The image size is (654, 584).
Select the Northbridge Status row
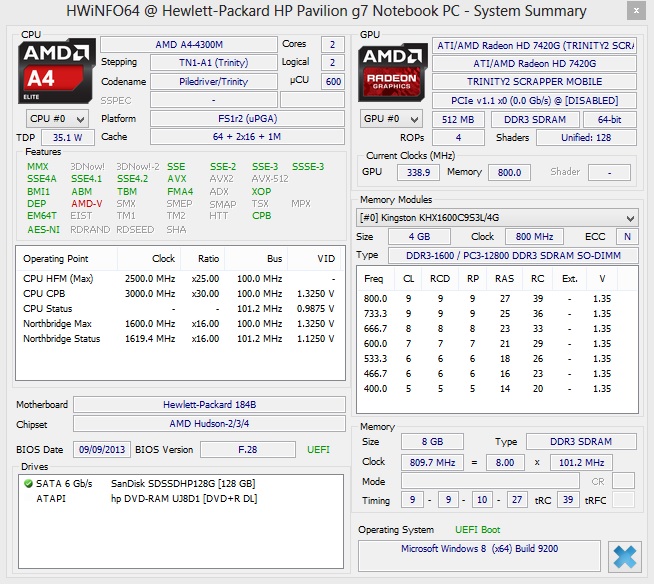(x=179, y=339)
